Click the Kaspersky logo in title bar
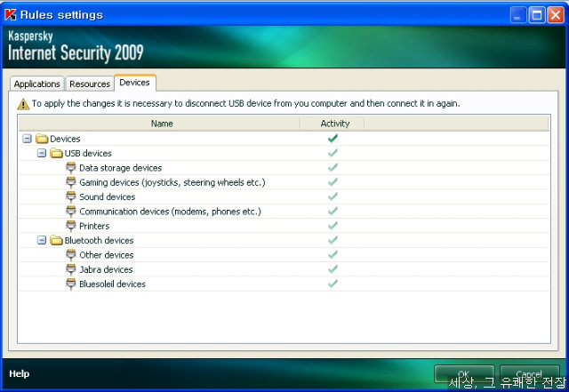Image resolution: width=569 pixels, height=392 pixels. coord(10,14)
